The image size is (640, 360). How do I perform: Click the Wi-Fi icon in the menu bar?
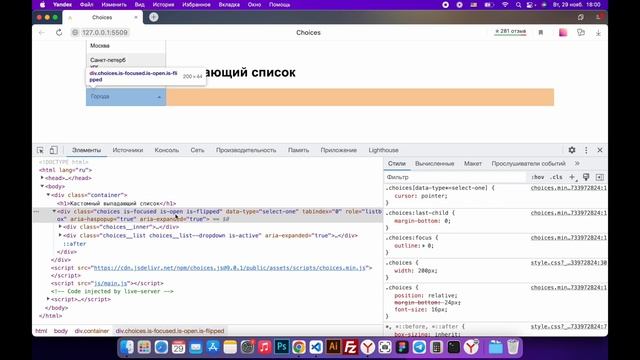(x=505, y=5)
